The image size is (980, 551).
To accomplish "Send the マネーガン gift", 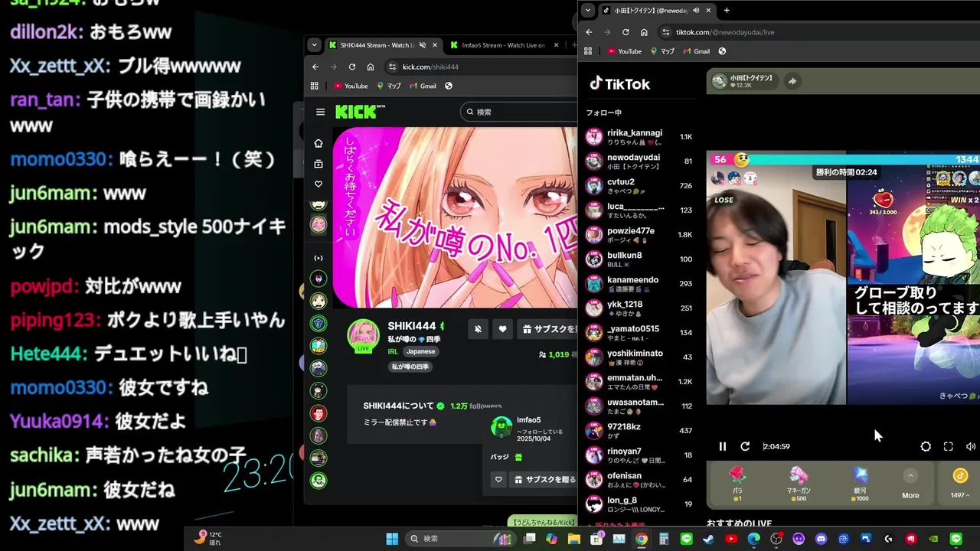I will [799, 484].
